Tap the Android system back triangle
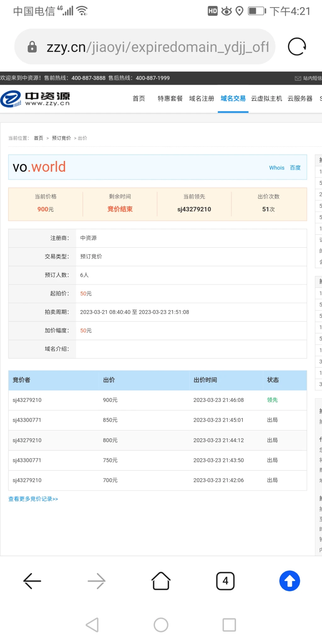Viewport: 322px width, 644px height. 92,625
